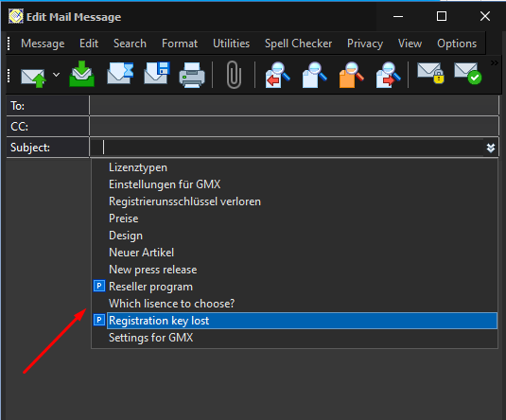Viewport: 506px width, 420px height.
Task: Click the green download-to-outbox icon
Action: click(82, 74)
